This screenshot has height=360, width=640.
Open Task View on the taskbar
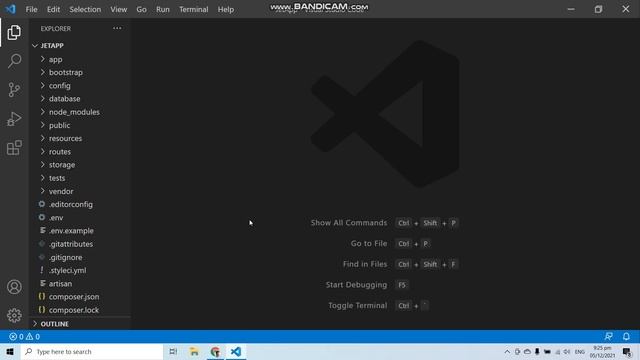click(x=173, y=351)
